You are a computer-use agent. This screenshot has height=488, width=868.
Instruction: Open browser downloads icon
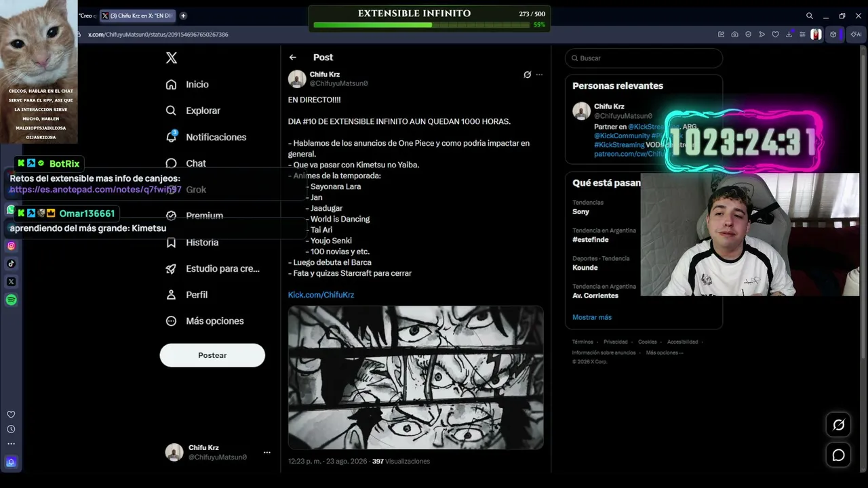pyautogui.click(x=789, y=35)
